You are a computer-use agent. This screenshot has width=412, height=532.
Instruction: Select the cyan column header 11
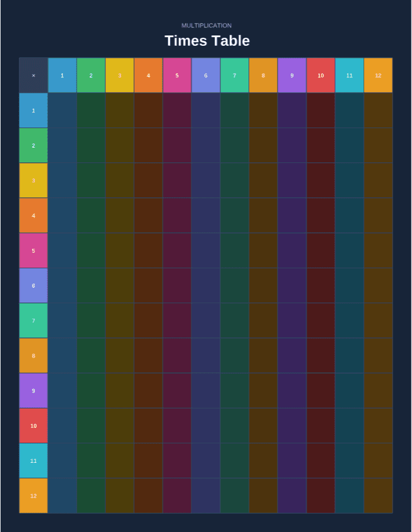coord(350,76)
